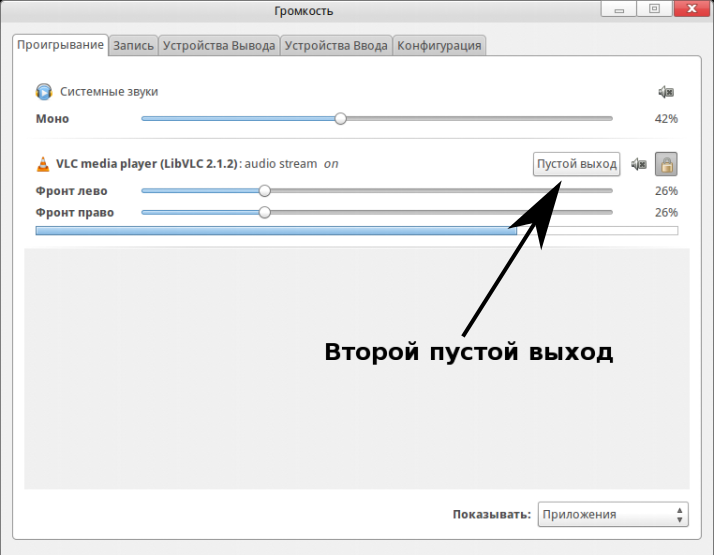Switch to the Проигрывание tab

coord(61,45)
